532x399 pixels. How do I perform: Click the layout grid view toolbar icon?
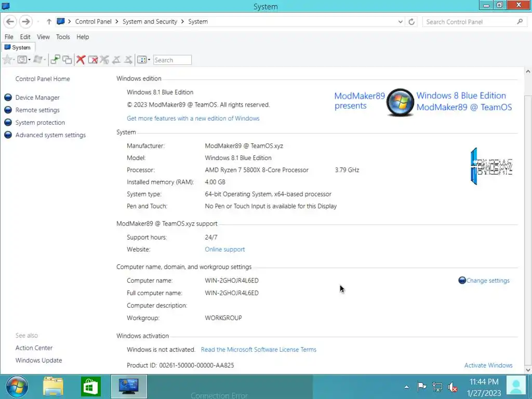pos(141,60)
